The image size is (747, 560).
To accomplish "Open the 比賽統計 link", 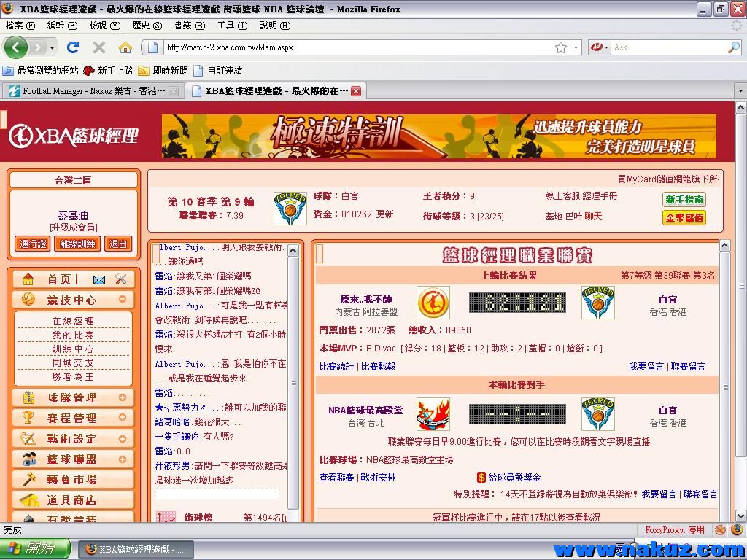I will click(x=336, y=367).
